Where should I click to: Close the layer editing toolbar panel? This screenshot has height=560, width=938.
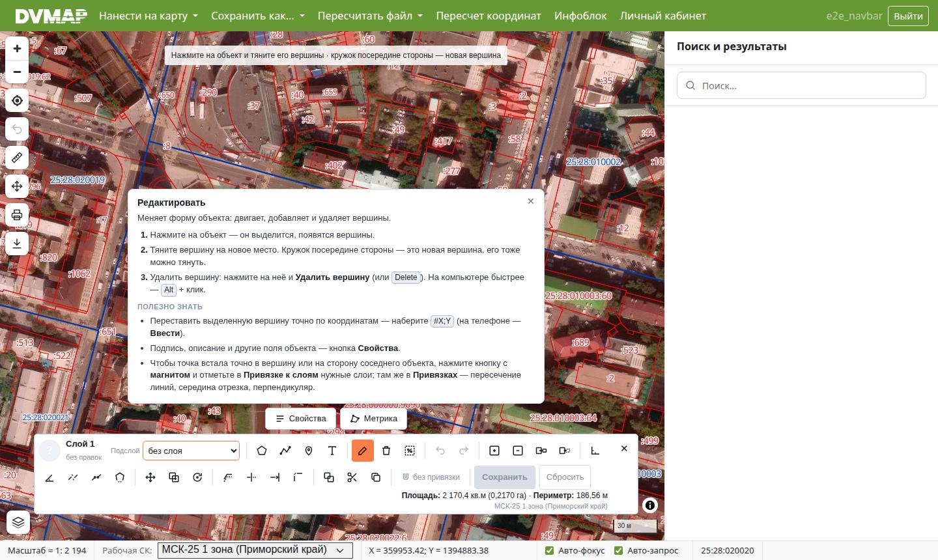[x=624, y=449]
